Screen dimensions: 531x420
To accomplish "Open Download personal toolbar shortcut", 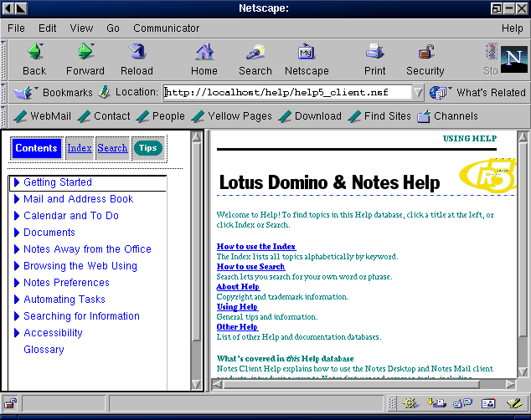I will (310, 116).
